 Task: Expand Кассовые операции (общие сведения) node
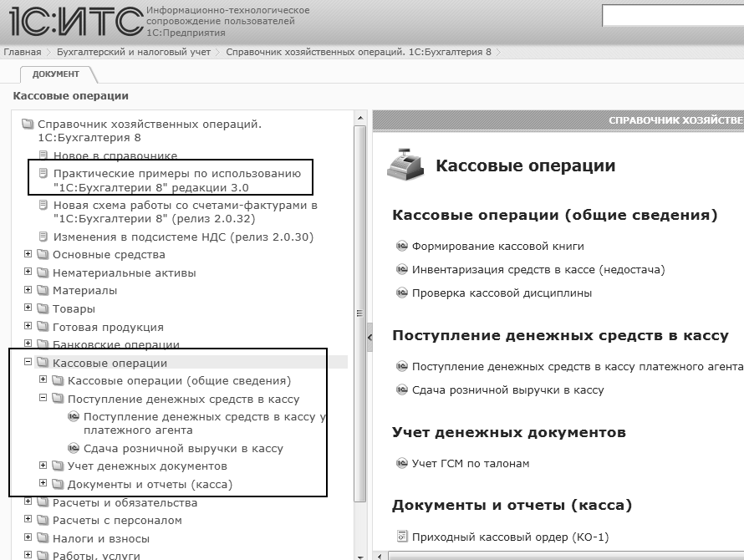43,379
